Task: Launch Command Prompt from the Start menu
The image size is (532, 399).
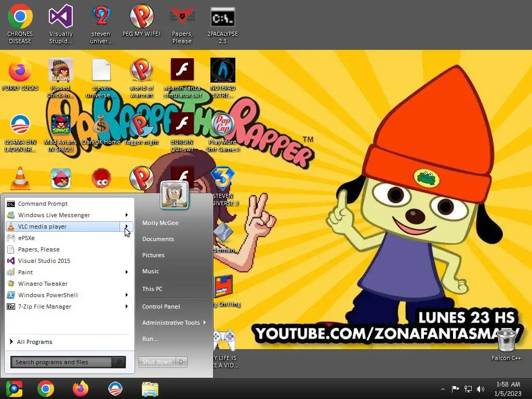Action: tap(69, 204)
